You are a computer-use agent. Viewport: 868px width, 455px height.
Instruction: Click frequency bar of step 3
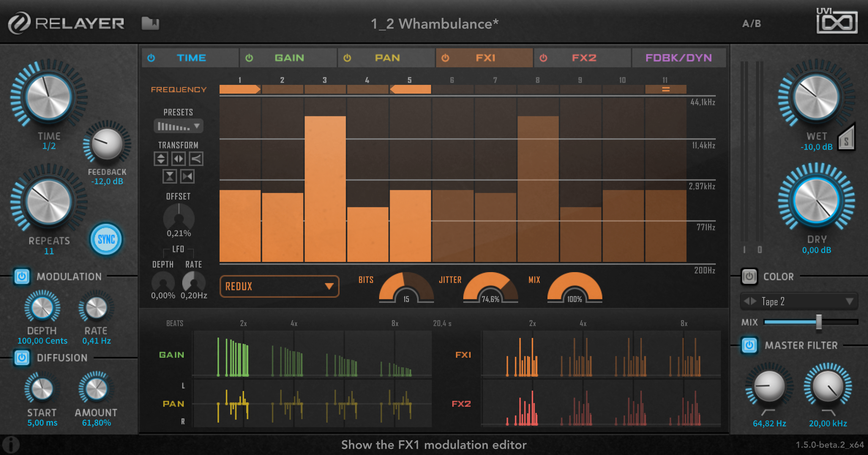click(325, 188)
